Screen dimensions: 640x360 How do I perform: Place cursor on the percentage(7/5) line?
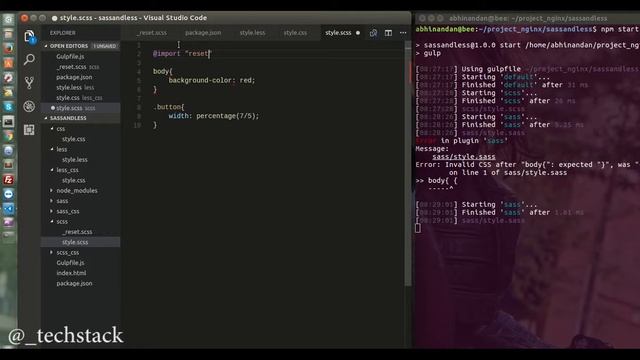(x=213, y=116)
